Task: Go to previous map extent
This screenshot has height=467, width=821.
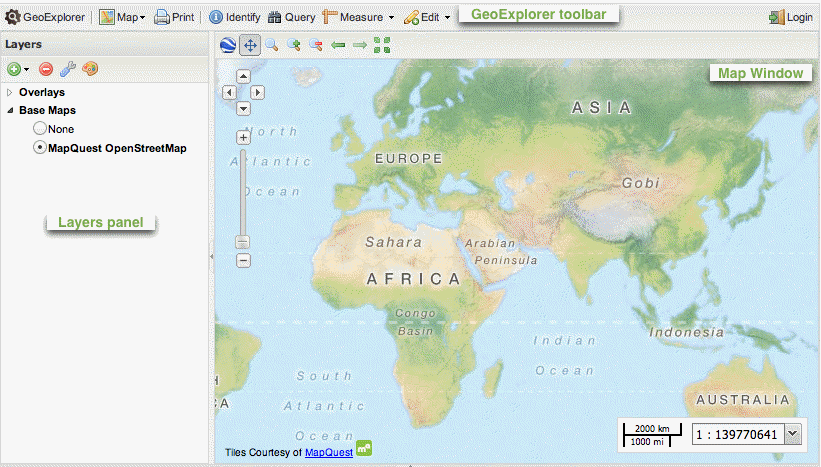Action: 338,44
